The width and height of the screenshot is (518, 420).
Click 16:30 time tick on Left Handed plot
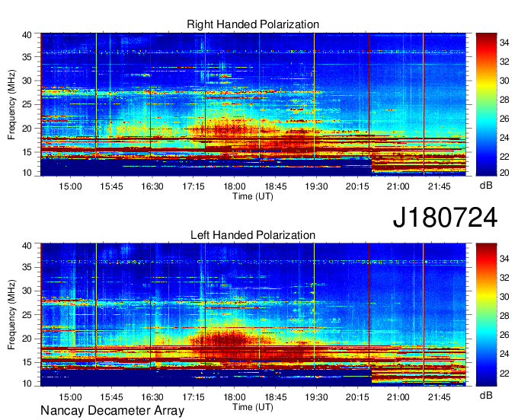tap(152, 396)
